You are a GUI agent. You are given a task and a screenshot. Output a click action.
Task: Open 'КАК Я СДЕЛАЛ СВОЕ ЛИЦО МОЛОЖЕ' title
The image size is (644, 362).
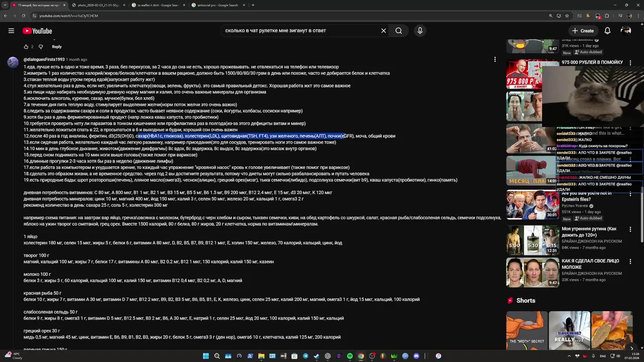pos(590,264)
